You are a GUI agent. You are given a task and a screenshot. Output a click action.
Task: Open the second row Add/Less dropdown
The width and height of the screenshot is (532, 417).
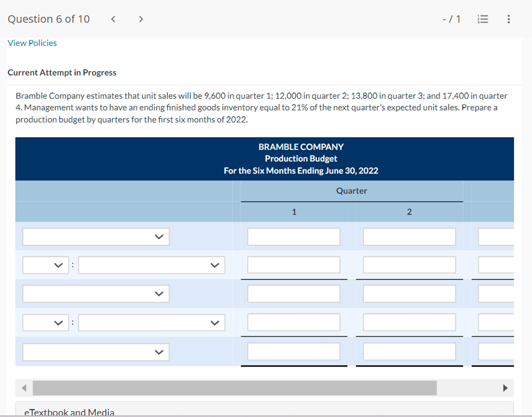click(x=46, y=265)
